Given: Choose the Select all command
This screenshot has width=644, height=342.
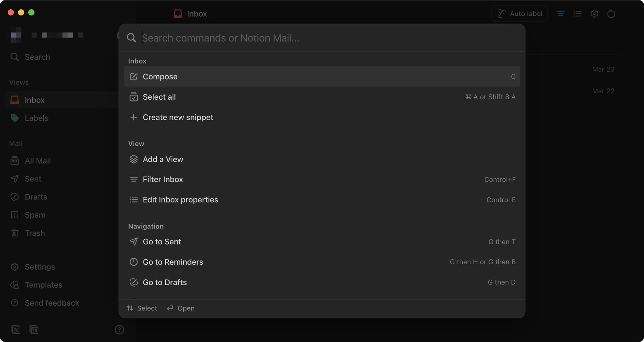Looking at the screenshot, I should [322, 97].
